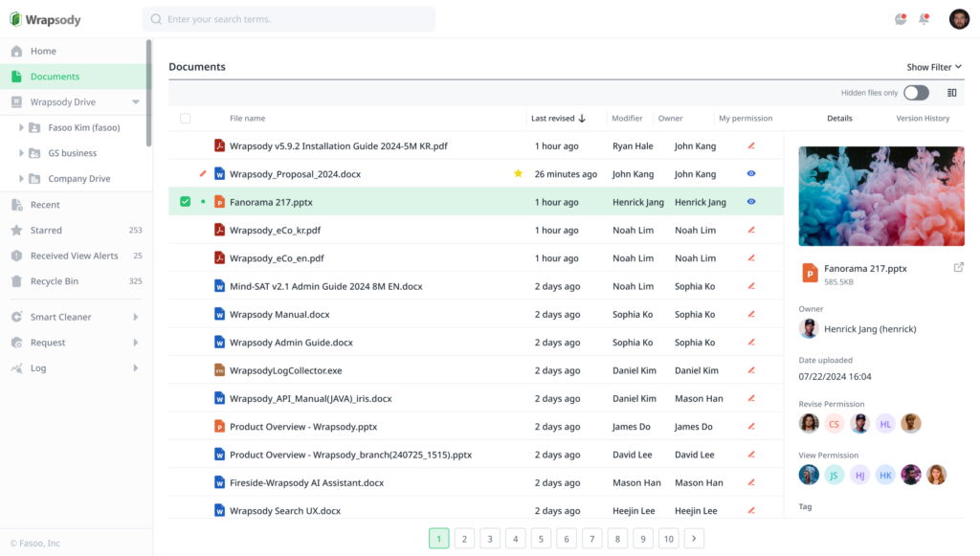Screen dimensions: 980x556
Task: Expand the Fasoo Kim (fasoo) folder
Action: tap(21, 127)
